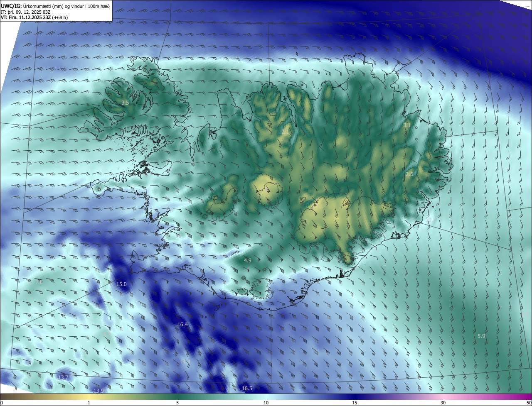Click the '0' label on the color scale

pyautogui.click(x=2, y=403)
